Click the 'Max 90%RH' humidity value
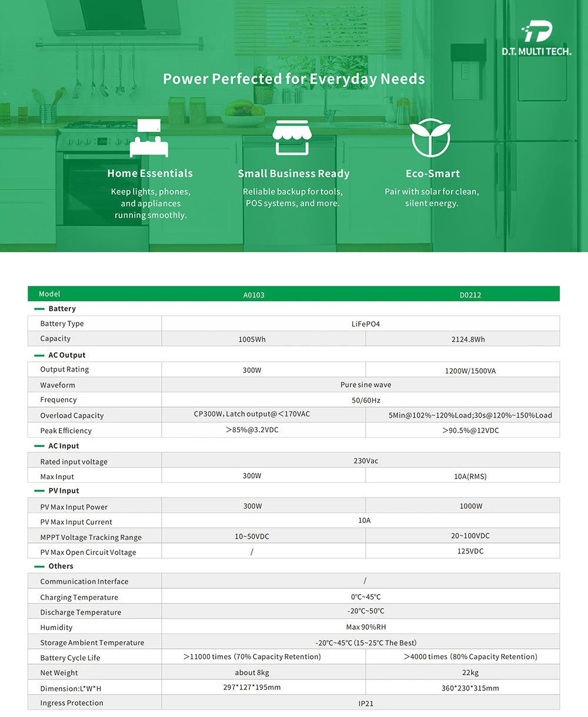This screenshot has width=588, height=717. (366, 627)
